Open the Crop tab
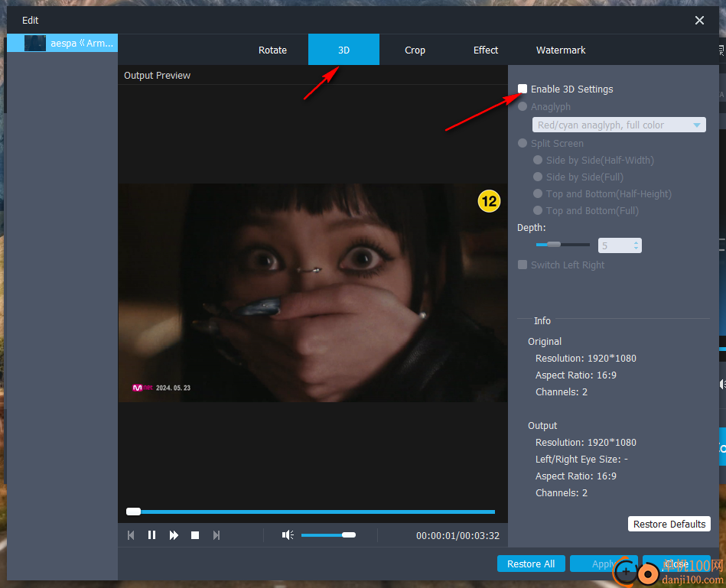 pyautogui.click(x=415, y=50)
